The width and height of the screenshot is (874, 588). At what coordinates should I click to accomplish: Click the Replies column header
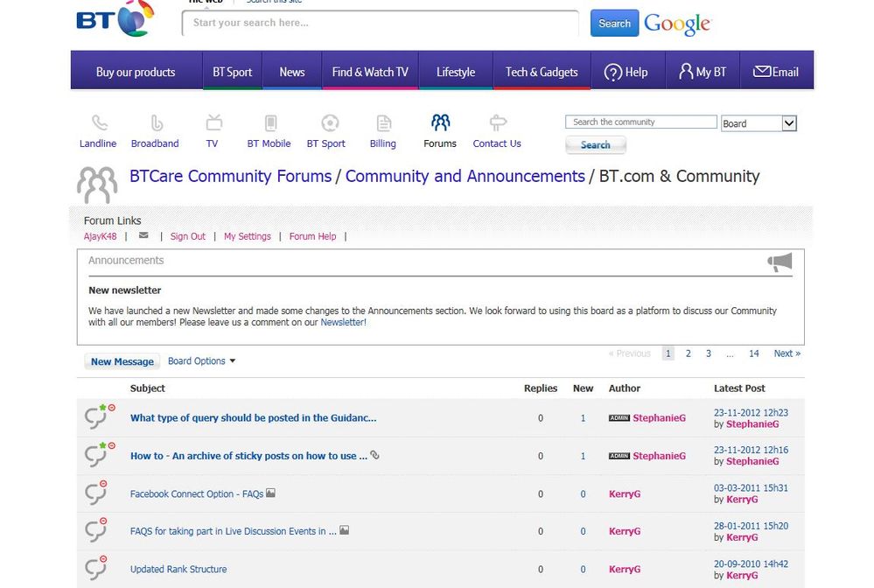[x=541, y=388]
